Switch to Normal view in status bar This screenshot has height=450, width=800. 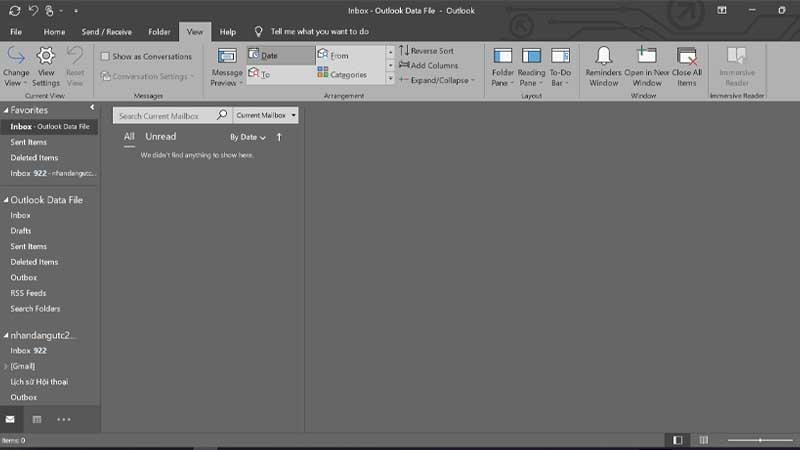click(x=678, y=440)
